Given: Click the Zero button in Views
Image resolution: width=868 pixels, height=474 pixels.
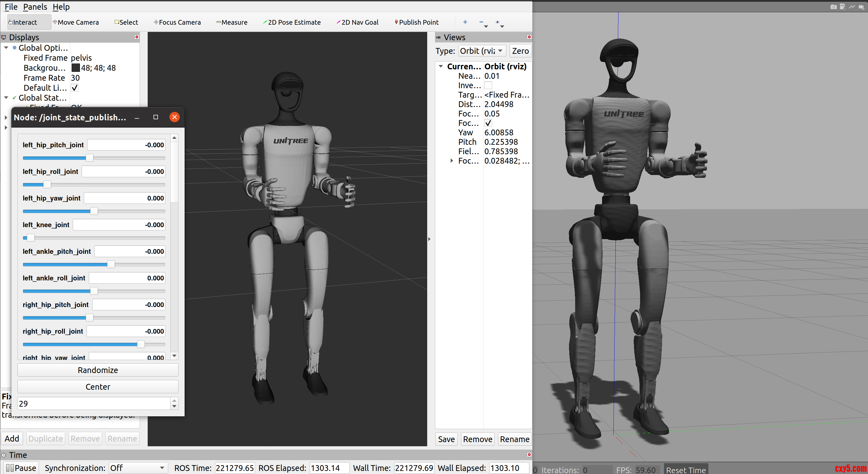Looking at the screenshot, I should pyautogui.click(x=520, y=51).
